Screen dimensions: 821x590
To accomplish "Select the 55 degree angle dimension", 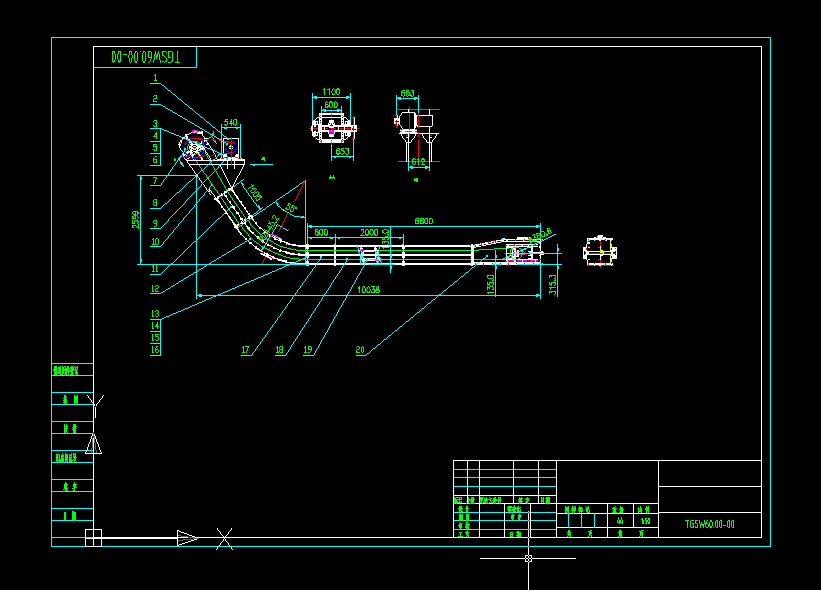I will pyautogui.click(x=291, y=208).
